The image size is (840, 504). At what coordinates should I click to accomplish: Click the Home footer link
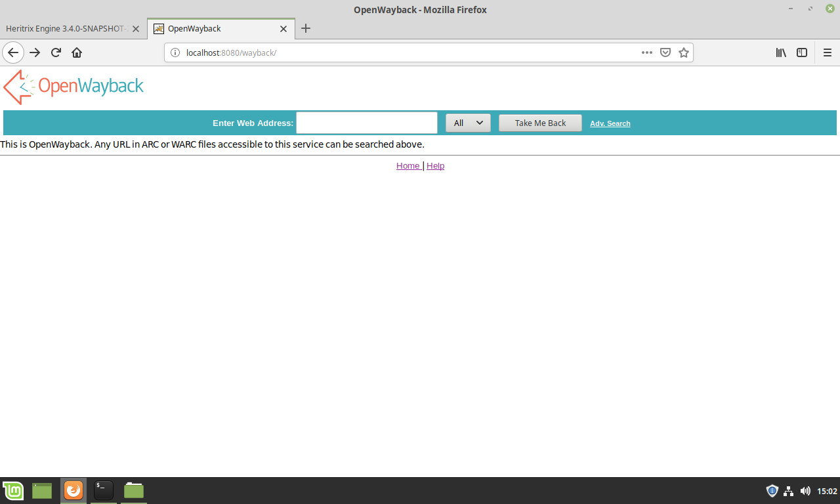pyautogui.click(x=408, y=166)
